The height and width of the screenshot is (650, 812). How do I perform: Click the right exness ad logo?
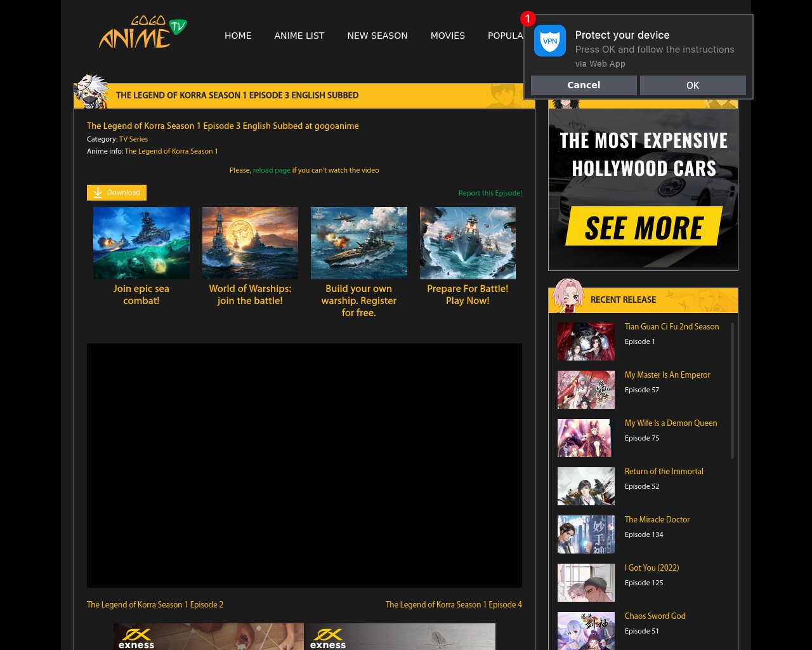click(x=328, y=637)
